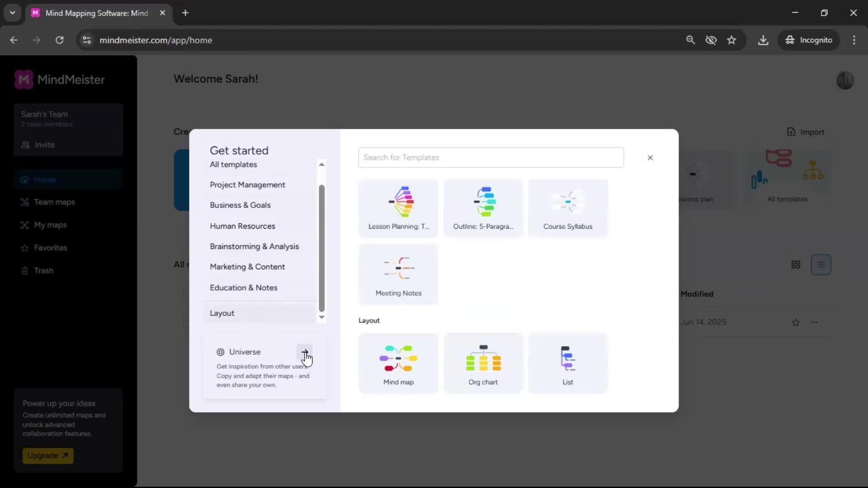Click the Incognito indicator
Viewport: 868px width, 488px height.
coord(809,40)
